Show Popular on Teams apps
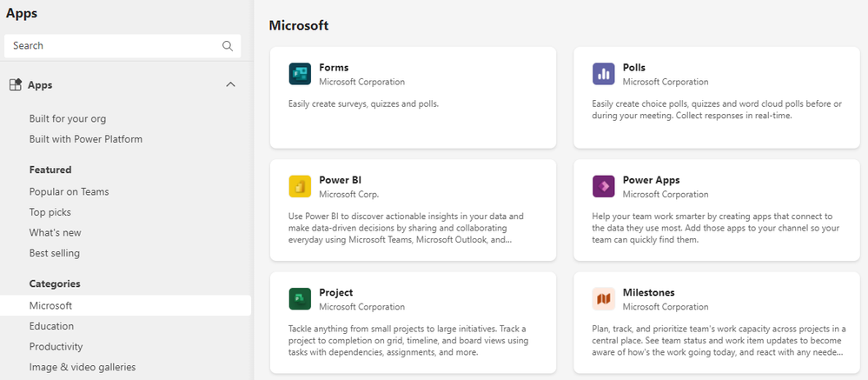Image resolution: width=868 pixels, height=380 pixels. tap(69, 191)
